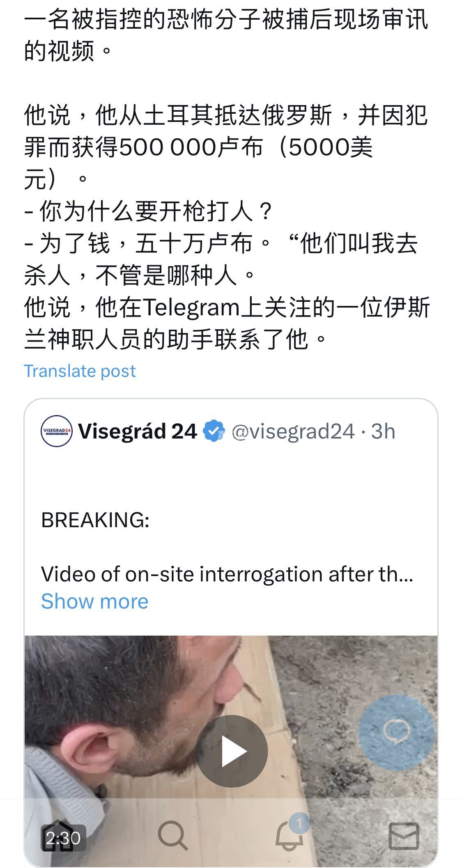Click the 3h timestamp
The width and height of the screenshot is (462, 868).
pyautogui.click(x=383, y=431)
